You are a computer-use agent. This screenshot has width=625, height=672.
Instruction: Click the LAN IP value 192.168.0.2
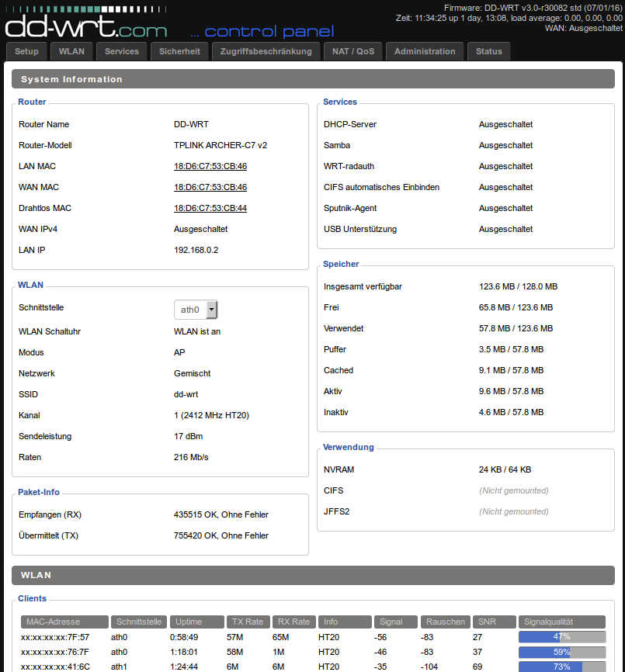tap(196, 251)
